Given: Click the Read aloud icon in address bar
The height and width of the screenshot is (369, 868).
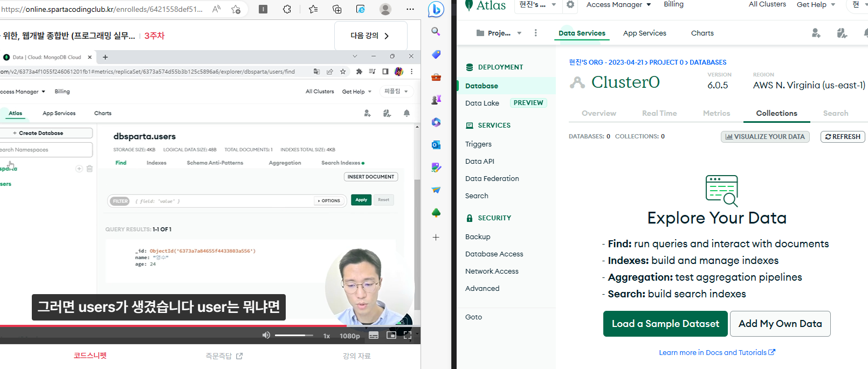Looking at the screenshot, I should [217, 9].
